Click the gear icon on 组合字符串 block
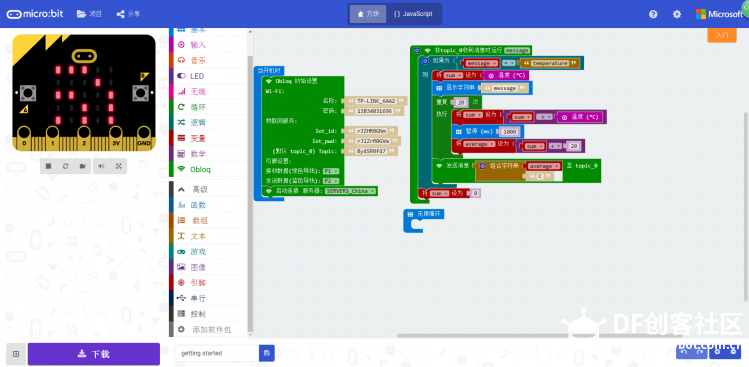Image resolution: width=749 pixels, height=367 pixels. click(x=482, y=166)
